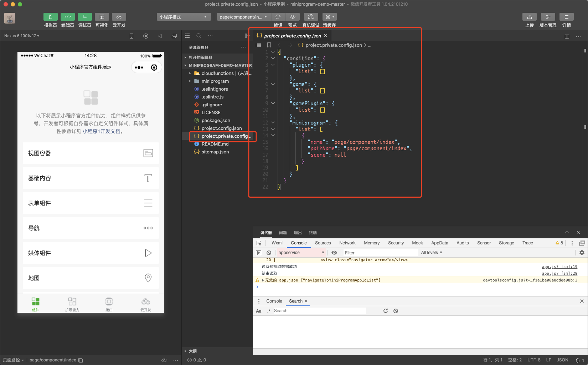Fold the "miniprogram" block at line 12
588x365 pixels.
pyautogui.click(x=273, y=122)
